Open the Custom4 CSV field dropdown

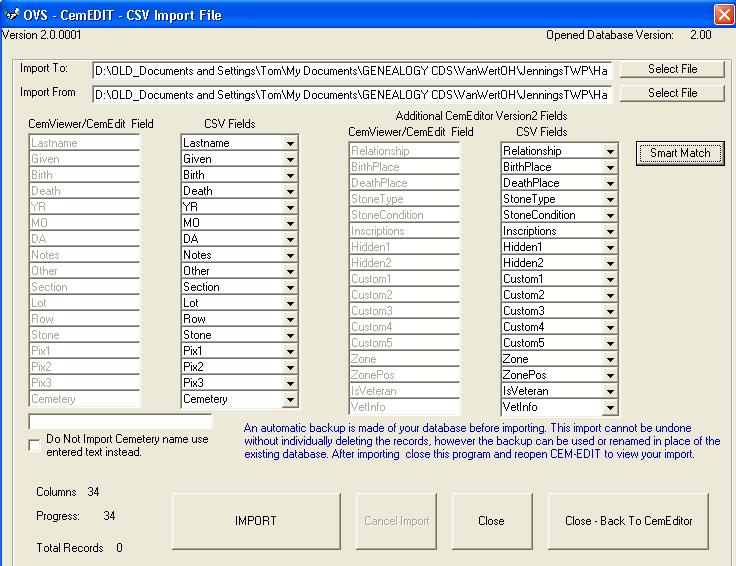click(x=610, y=327)
